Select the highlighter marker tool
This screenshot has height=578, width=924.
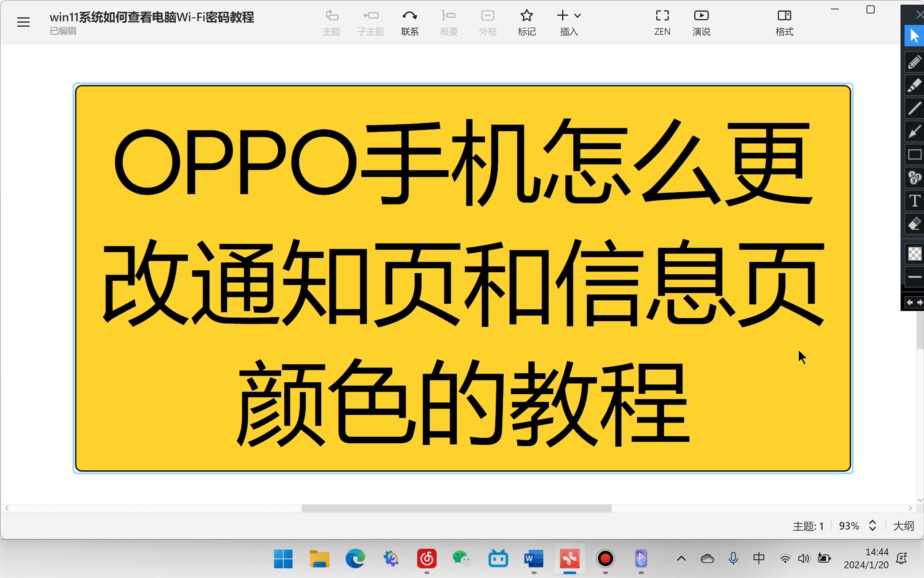click(914, 85)
